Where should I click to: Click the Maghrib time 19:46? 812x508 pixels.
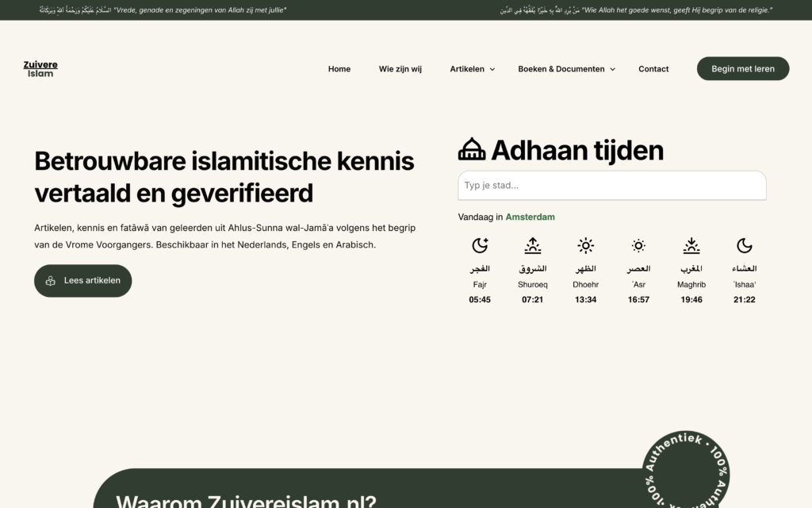[x=691, y=299]
